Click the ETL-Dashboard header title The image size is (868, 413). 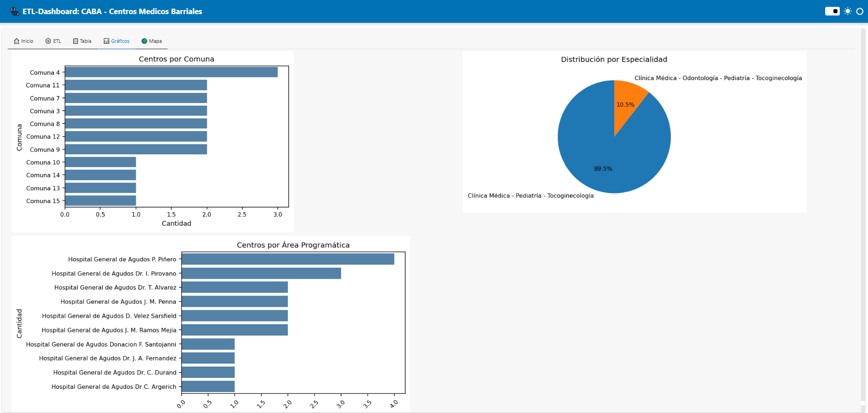click(x=112, y=11)
